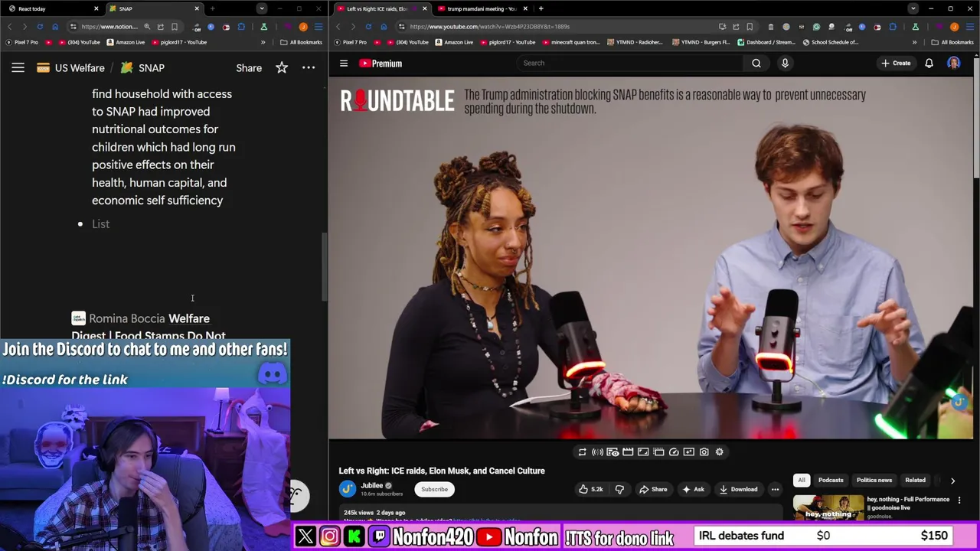Subscribe to the Jubilee channel
The width and height of the screenshot is (980, 551).
(434, 490)
